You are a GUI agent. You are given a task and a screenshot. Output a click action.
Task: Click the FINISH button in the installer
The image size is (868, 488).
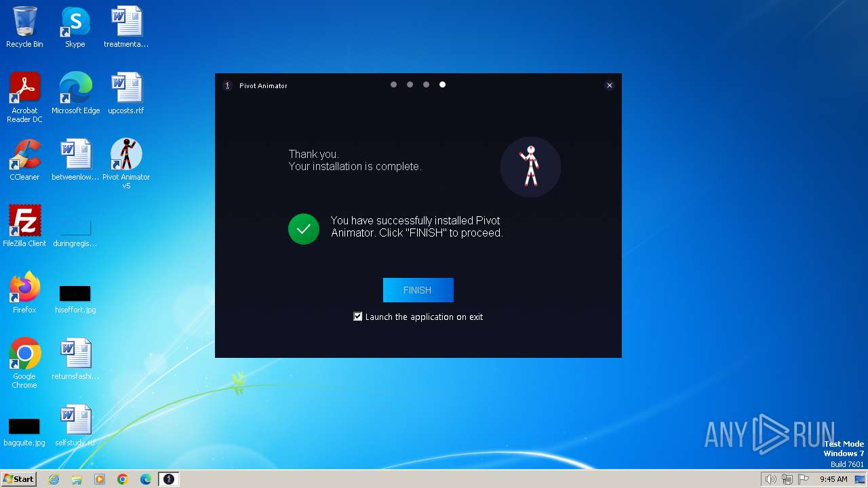coord(418,290)
